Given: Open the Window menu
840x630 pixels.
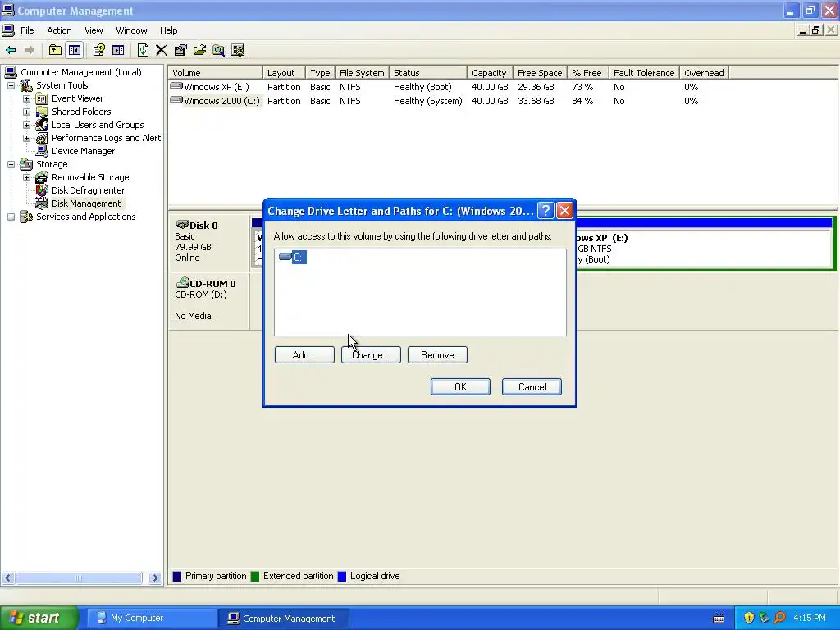Looking at the screenshot, I should point(131,30).
